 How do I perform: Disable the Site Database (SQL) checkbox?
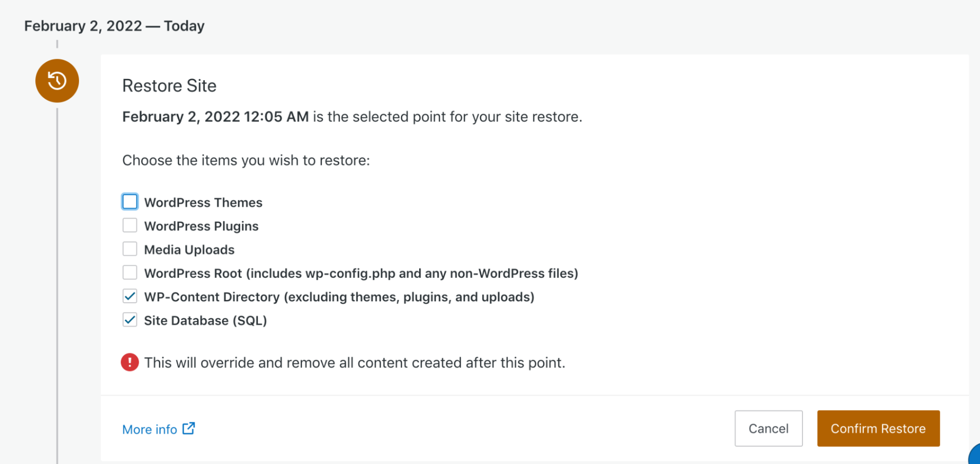(130, 320)
